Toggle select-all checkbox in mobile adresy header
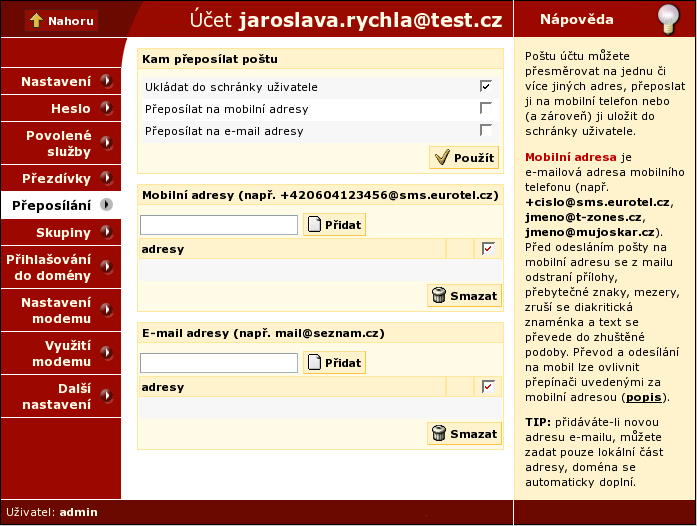This screenshot has width=697, height=526. [488, 249]
